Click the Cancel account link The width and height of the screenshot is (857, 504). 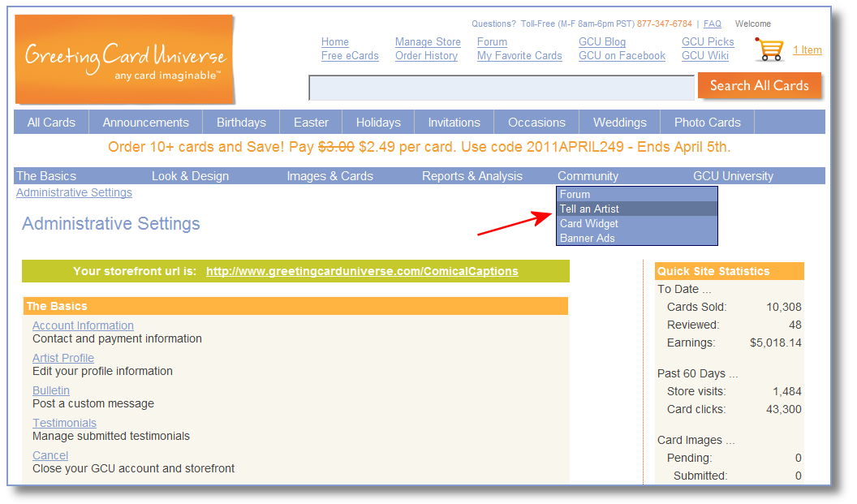tap(50, 455)
